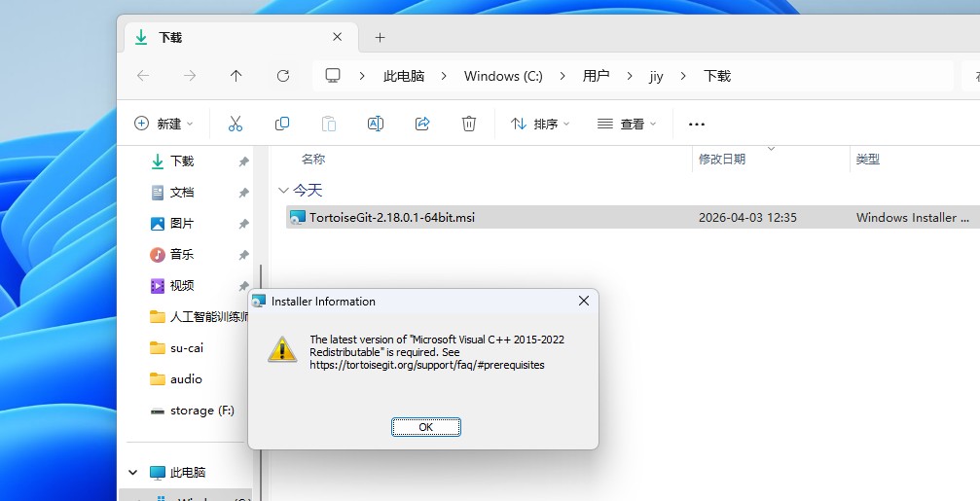Open the 新建 new item dropdown

[x=163, y=124]
